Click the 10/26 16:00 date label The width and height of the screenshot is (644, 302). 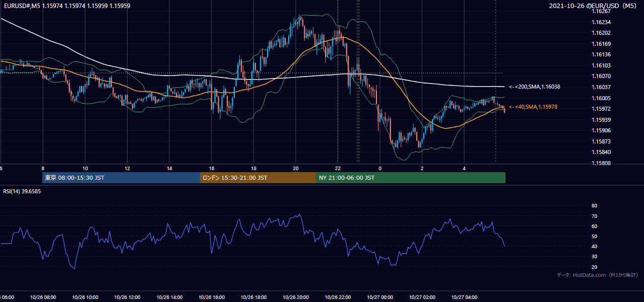point(212,297)
